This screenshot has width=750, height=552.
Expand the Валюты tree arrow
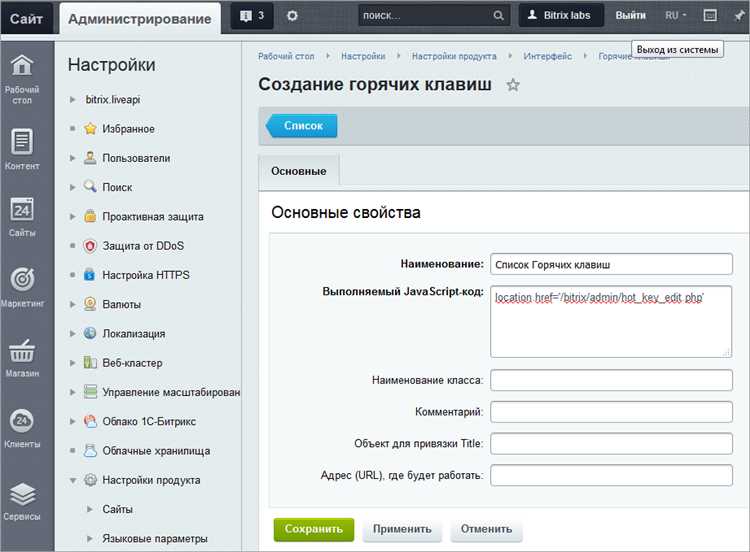[73, 304]
